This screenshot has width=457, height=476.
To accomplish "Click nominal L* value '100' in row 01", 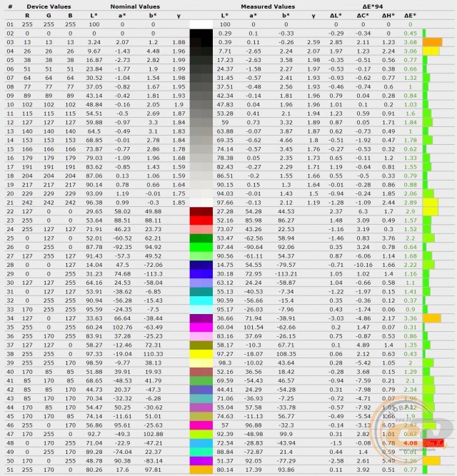I will point(94,24).
